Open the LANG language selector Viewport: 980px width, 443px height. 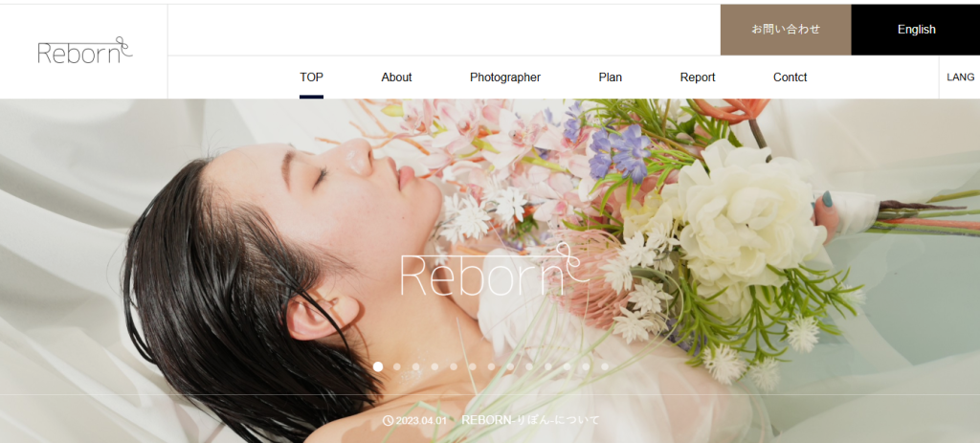[x=959, y=78]
